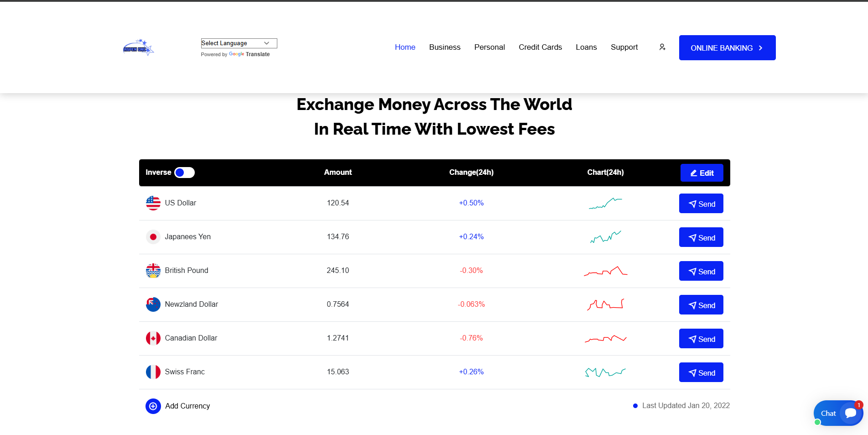Click the Add Currency plus icon
Viewport: 868px width, 435px height.
[x=153, y=406]
